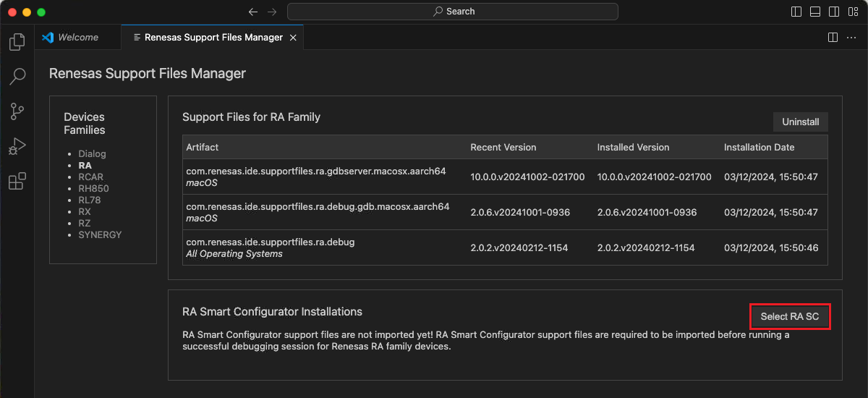Image resolution: width=868 pixels, height=398 pixels.
Task: Click the All Operating Systems label
Action: coord(234,254)
